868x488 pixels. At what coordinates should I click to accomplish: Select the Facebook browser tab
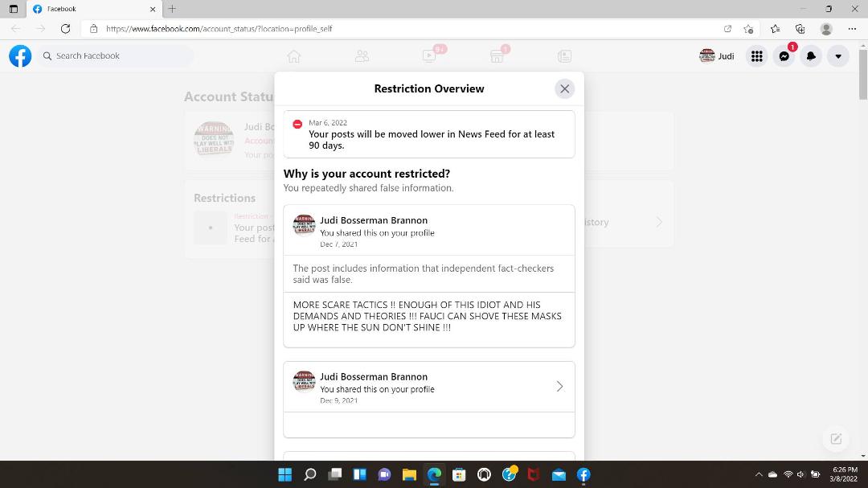[x=94, y=9]
